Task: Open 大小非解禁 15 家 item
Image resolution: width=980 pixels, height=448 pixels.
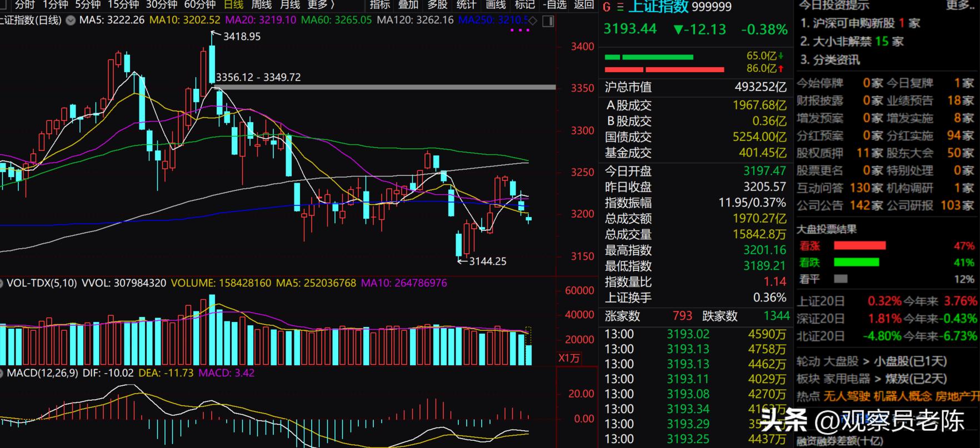Action: pyautogui.click(x=852, y=42)
